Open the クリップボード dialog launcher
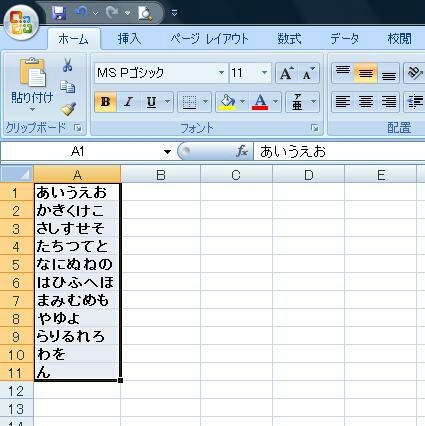 78,128
